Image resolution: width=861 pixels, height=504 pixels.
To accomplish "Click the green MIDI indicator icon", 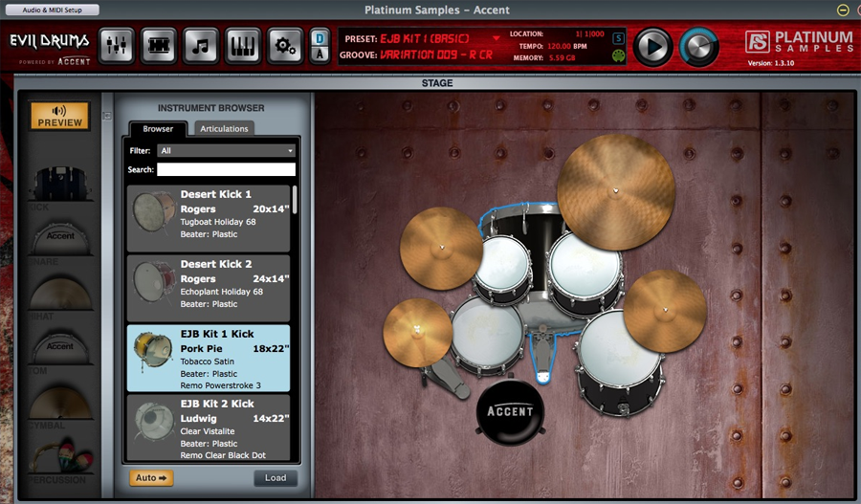I will [618, 56].
